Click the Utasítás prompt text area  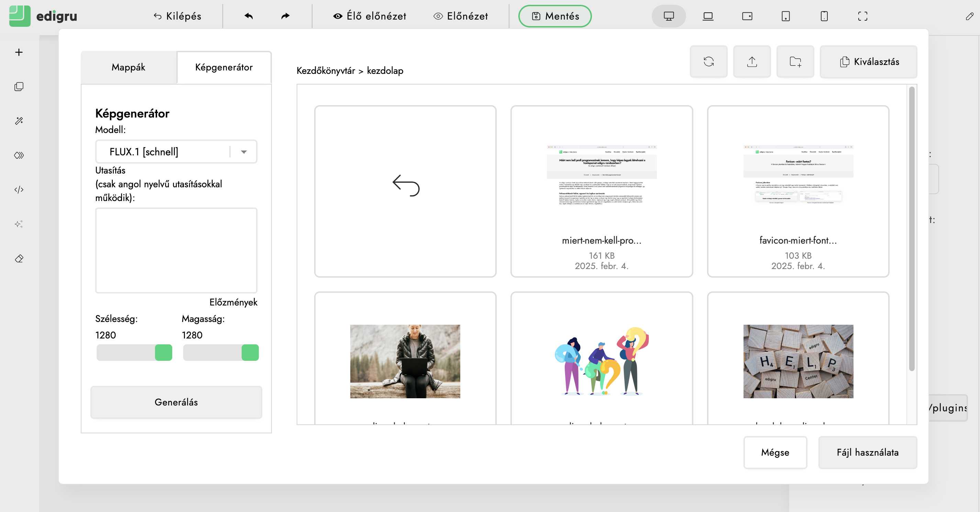[x=176, y=250]
